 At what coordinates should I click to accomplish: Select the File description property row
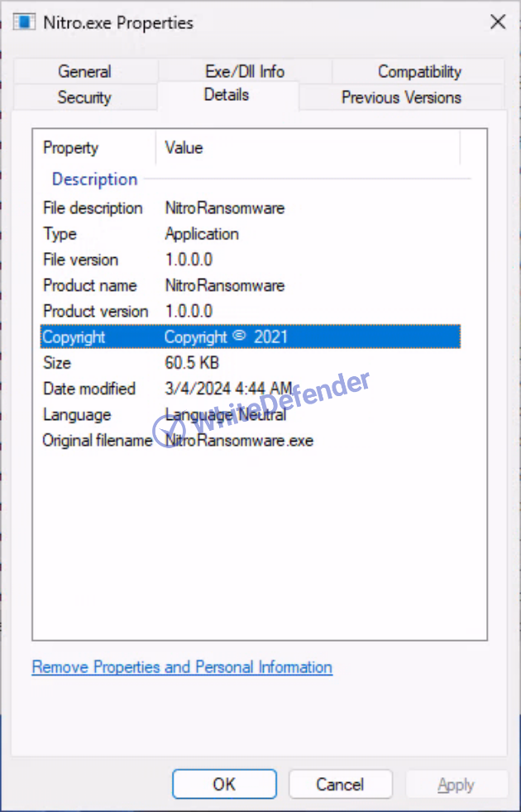pos(251,208)
